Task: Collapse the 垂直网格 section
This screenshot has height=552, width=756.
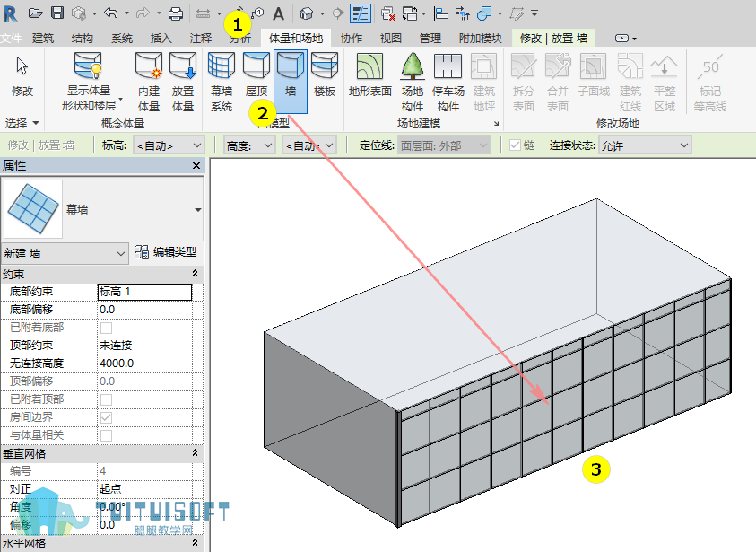Action: click(195, 453)
